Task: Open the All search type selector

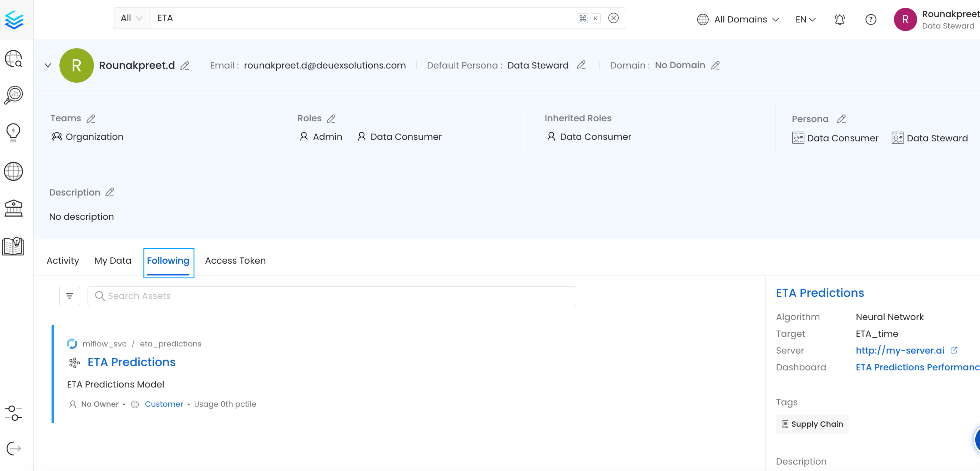Action: 131,18
